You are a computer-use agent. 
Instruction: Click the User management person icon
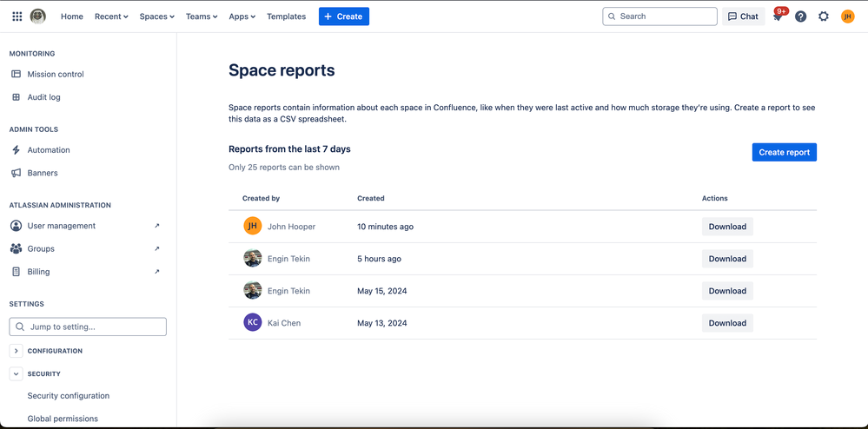tap(16, 226)
